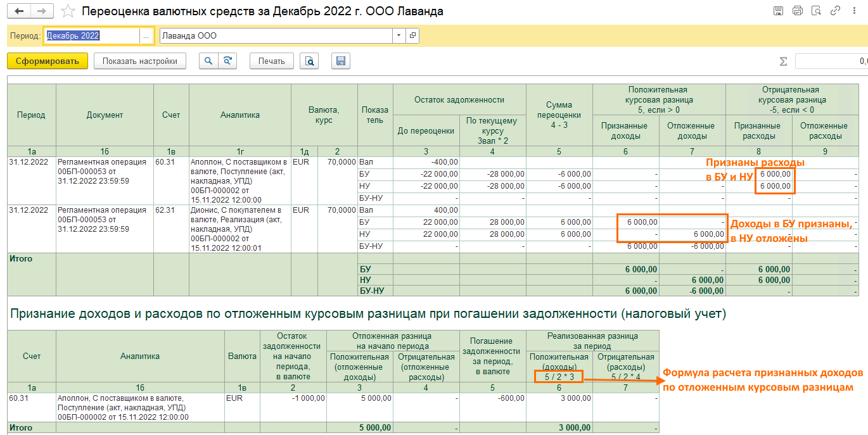Image resolution: width=868 pixels, height=435 pixels.
Task: Select the Признанные расходы header cell
Action: 758,131
